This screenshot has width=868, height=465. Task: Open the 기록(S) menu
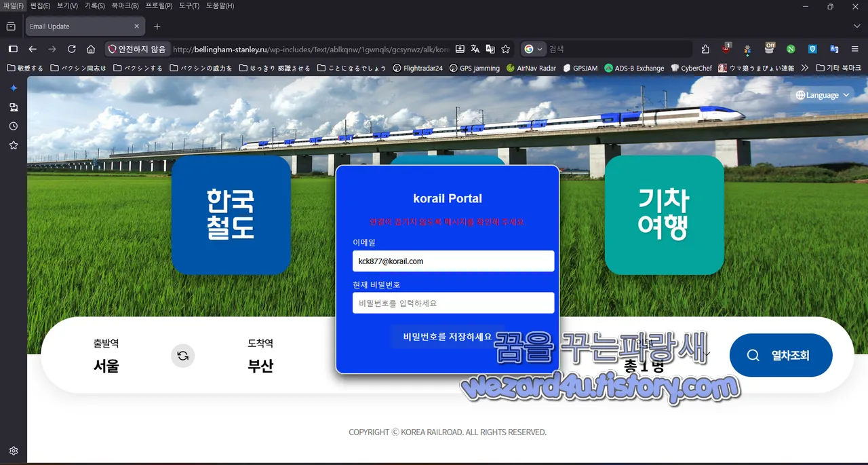(94, 6)
